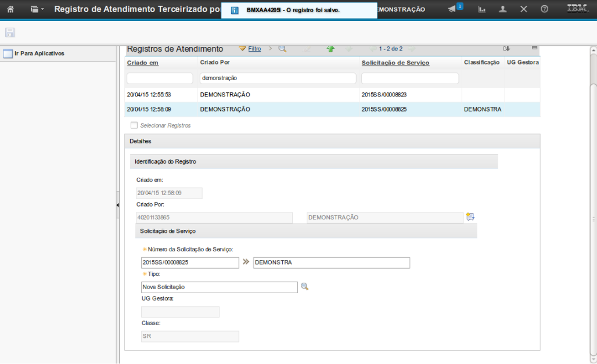Click the table search magnifier icon

tap(282, 49)
